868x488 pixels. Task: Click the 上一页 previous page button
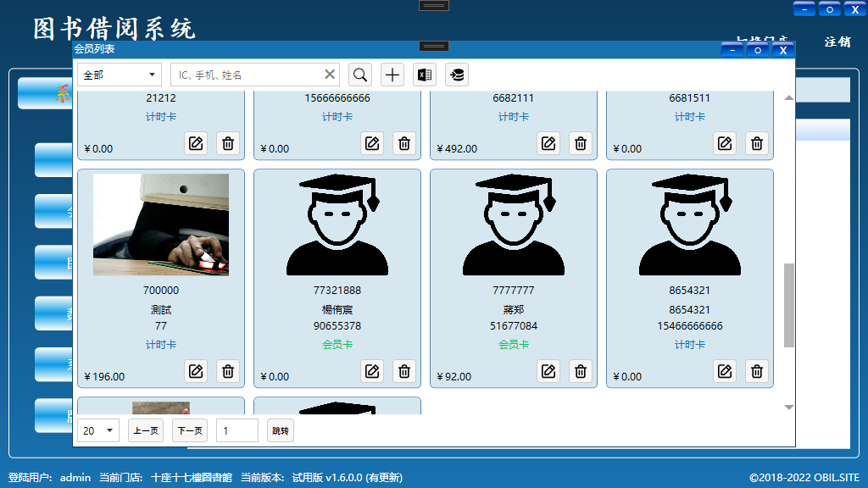146,430
